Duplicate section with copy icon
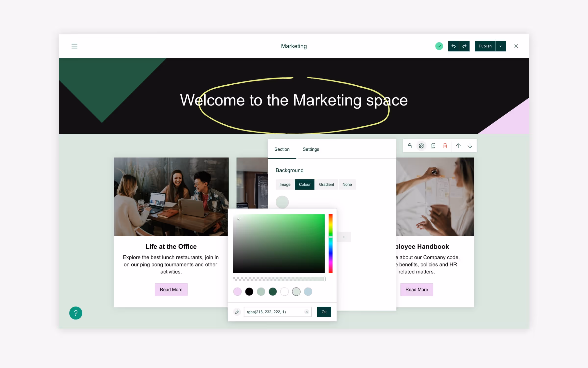Viewport: 588px width, 368px height. coord(433,146)
